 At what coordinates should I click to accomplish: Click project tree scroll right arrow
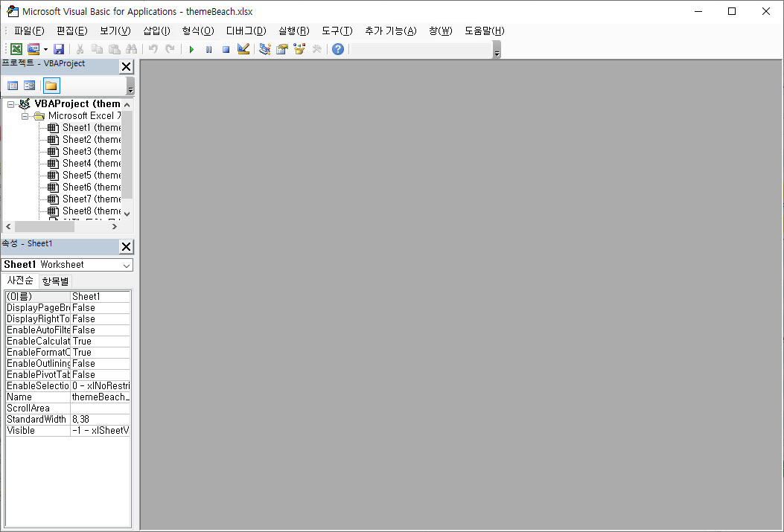pyautogui.click(x=115, y=226)
